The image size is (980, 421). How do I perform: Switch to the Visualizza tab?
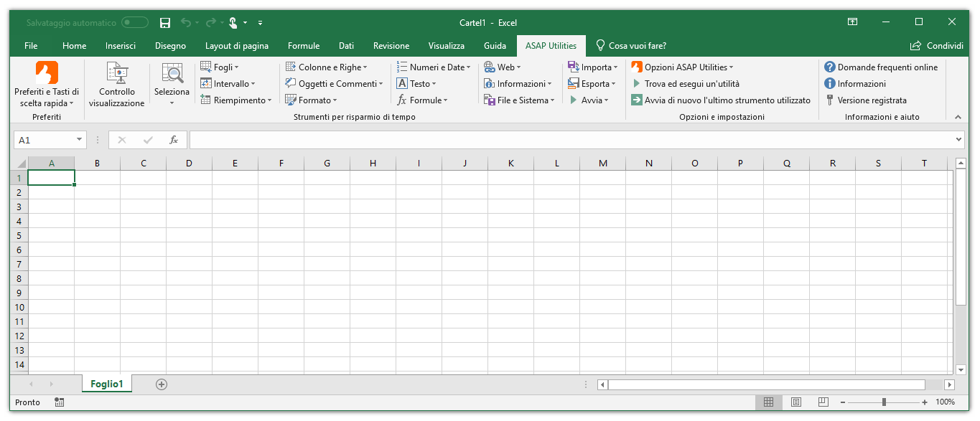447,46
